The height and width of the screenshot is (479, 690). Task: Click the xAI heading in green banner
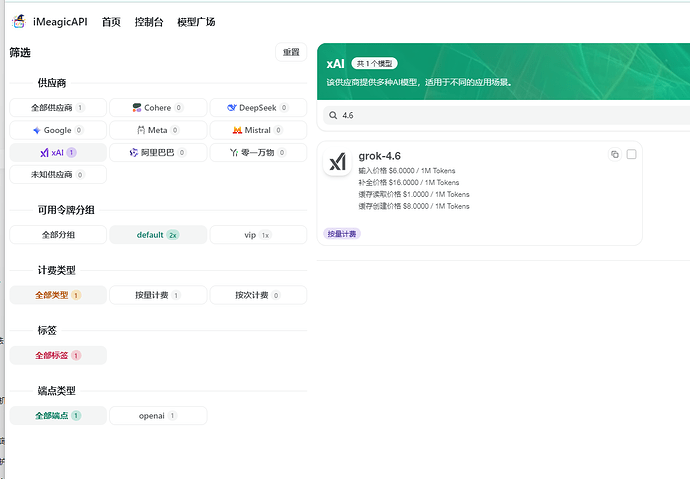tap(335, 64)
